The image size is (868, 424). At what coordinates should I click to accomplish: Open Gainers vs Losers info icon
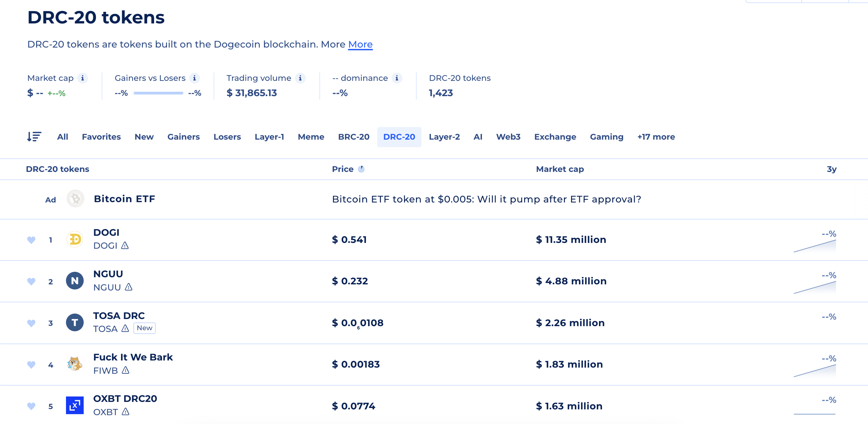[194, 78]
